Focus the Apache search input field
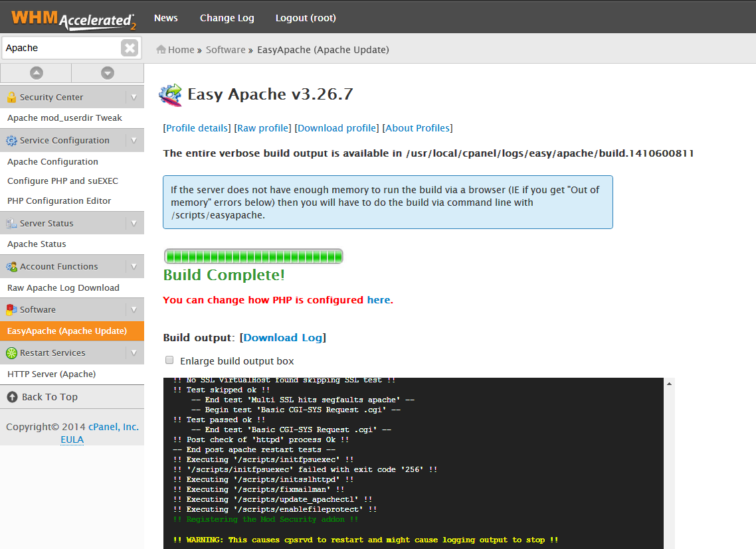The height and width of the screenshot is (549, 756). point(62,48)
